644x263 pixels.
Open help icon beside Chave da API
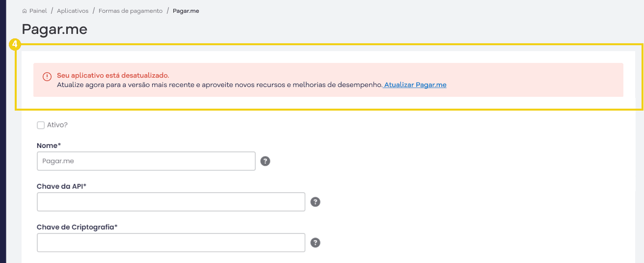pos(316,202)
